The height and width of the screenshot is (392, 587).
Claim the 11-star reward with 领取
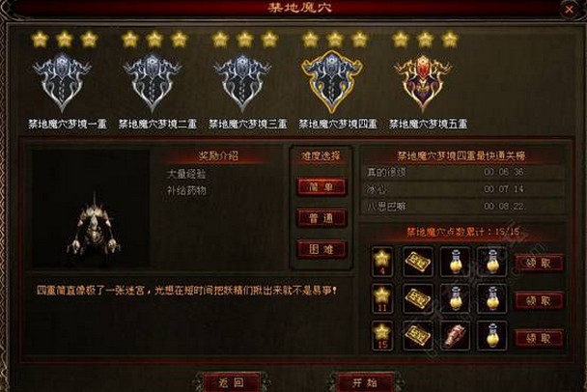tap(539, 300)
